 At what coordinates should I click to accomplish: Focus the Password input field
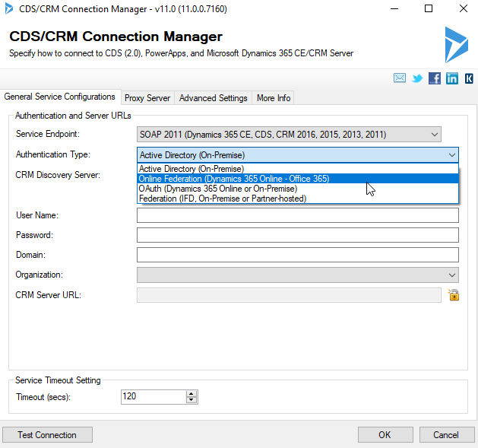pos(298,235)
